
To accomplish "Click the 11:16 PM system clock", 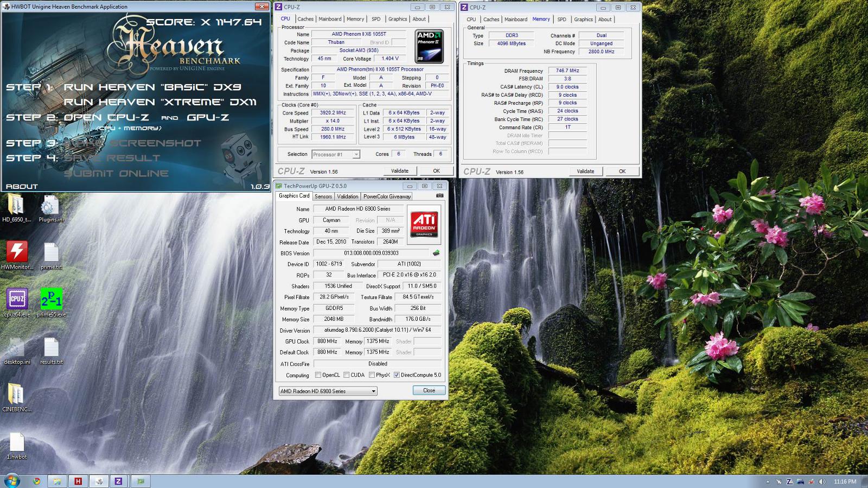I will [x=845, y=481].
